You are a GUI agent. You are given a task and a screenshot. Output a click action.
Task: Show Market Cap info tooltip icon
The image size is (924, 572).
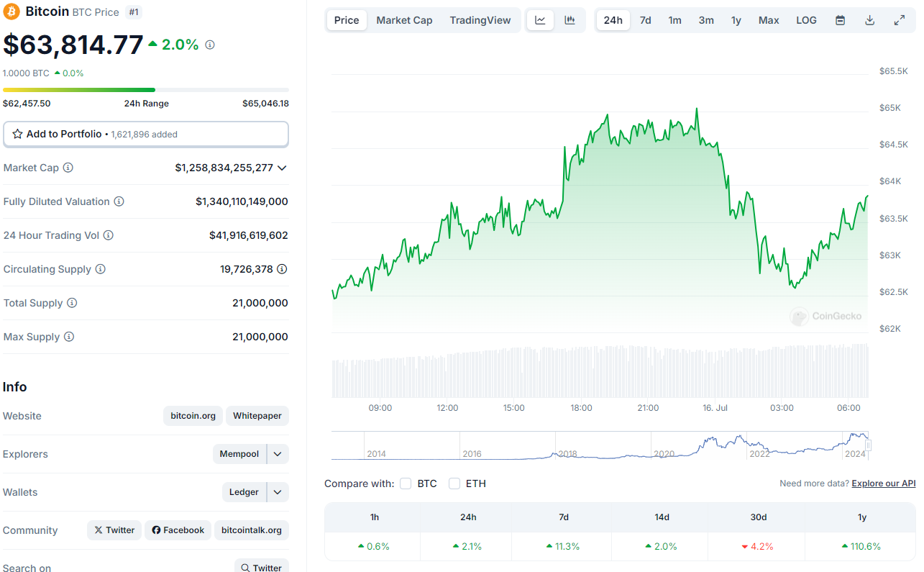click(x=68, y=168)
